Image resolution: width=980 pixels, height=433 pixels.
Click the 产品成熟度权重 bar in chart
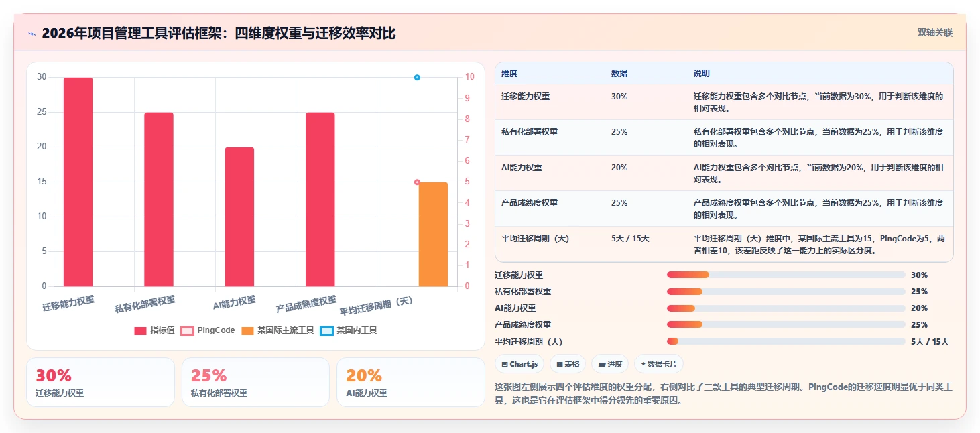point(320,200)
